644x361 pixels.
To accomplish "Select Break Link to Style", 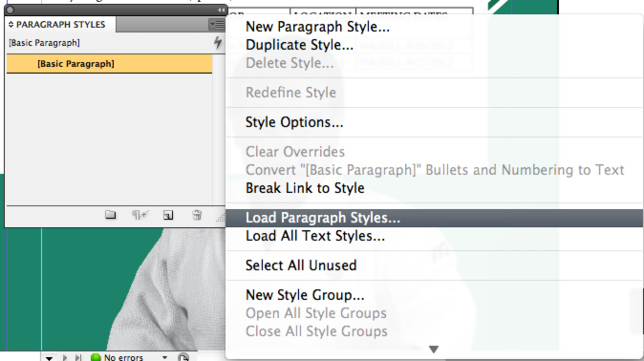I will point(305,188).
